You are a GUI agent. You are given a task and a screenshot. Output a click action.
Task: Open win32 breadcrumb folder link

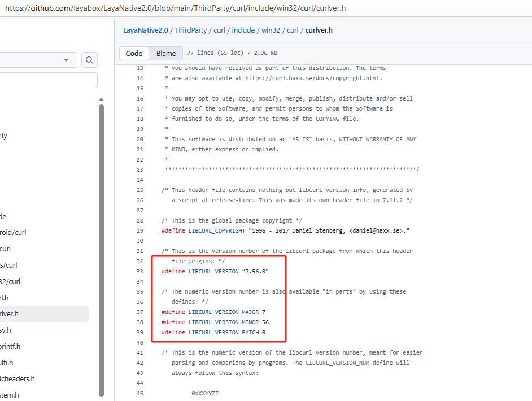pyautogui.click(x=271, y=30)
